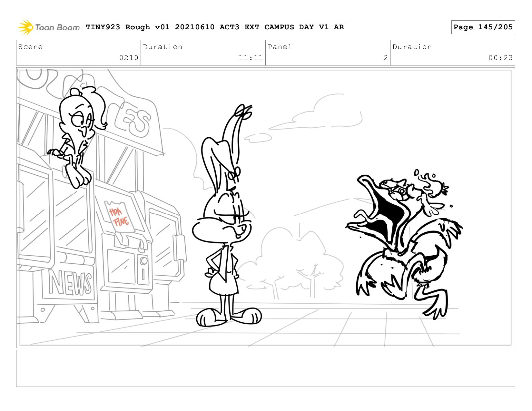This screenshot has width=532, height=411.
Task: Click the Toon Boom logo
Action: coord(48,27)
